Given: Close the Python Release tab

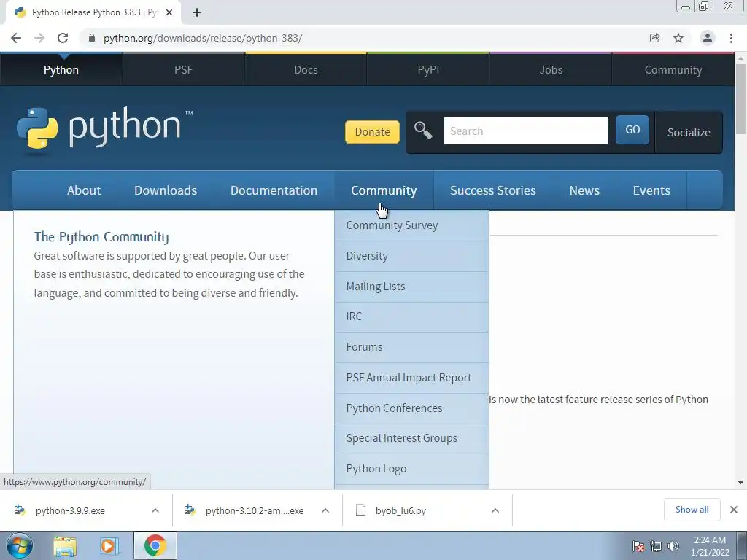Looking at the screenshot, I should [x=169, y=13].
